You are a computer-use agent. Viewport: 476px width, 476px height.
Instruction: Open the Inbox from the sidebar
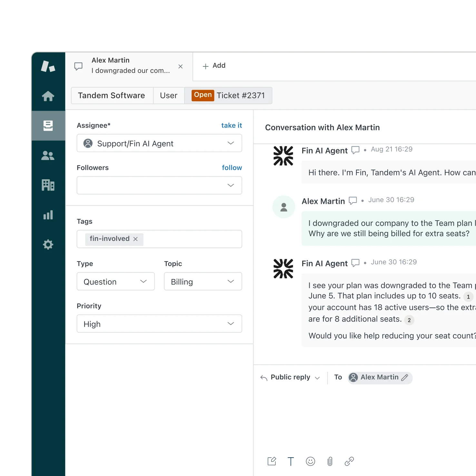(48, 126)
